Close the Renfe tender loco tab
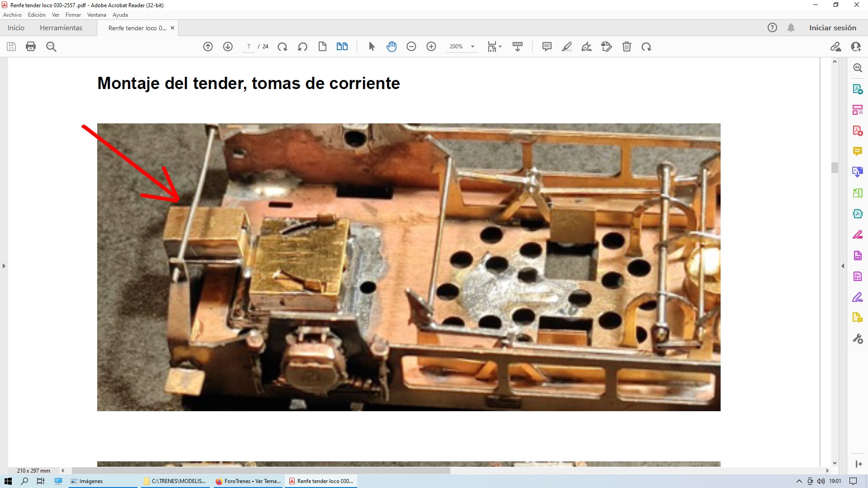The width and height of the screenshot is (868, 488). pos(172,28)
